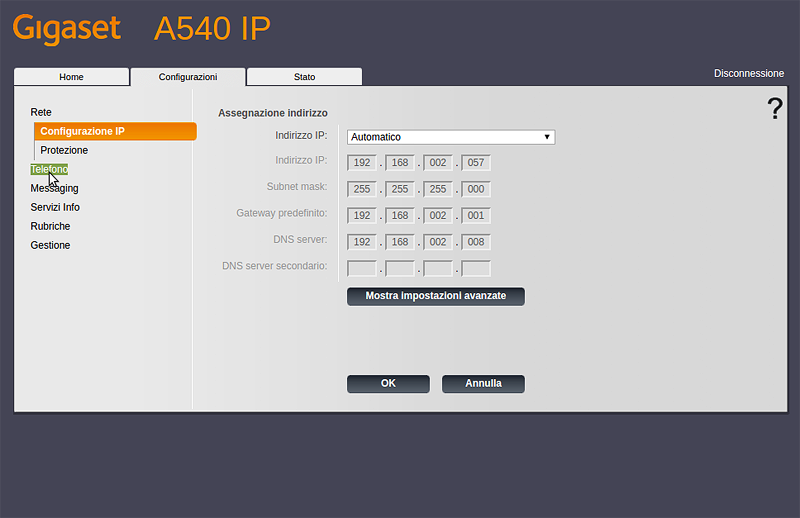This screenshot has width=800, height=518.
Task: Click Subnet mask last octet 000
Action: [476, 189]
